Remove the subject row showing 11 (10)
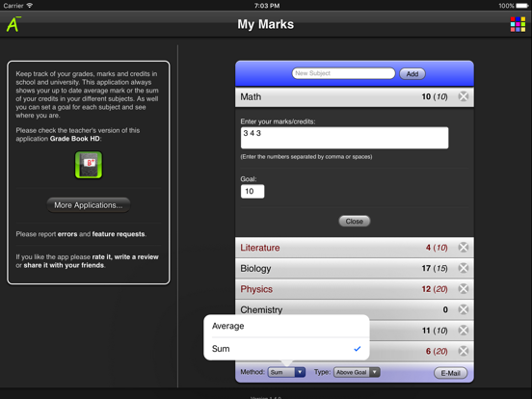 click(x=464, y=331)
